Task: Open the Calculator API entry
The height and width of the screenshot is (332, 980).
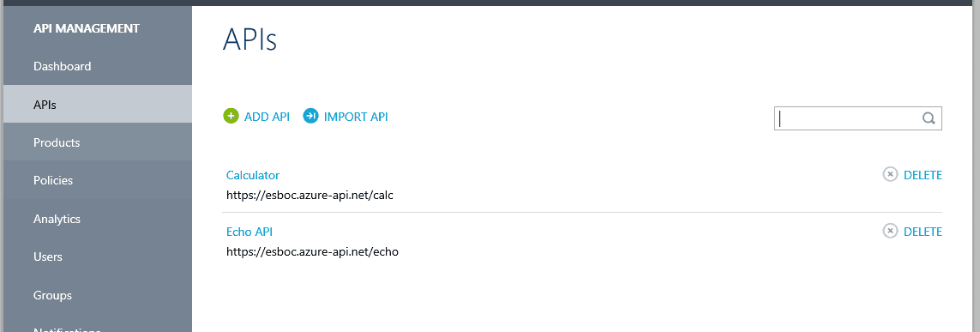Action: click(252, 175)
